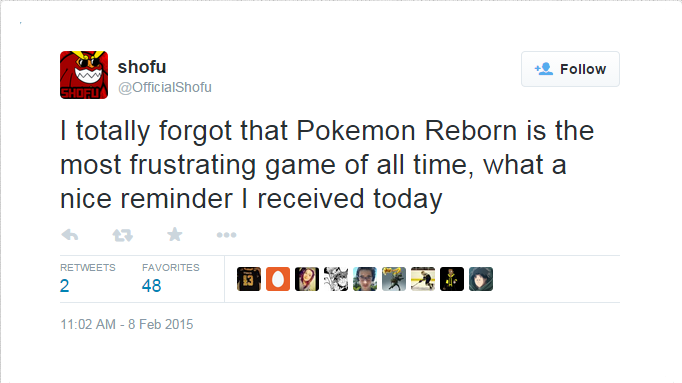Open the black and yellow figure avatar
Screen dimensions: 682x383
click(452, 279)
